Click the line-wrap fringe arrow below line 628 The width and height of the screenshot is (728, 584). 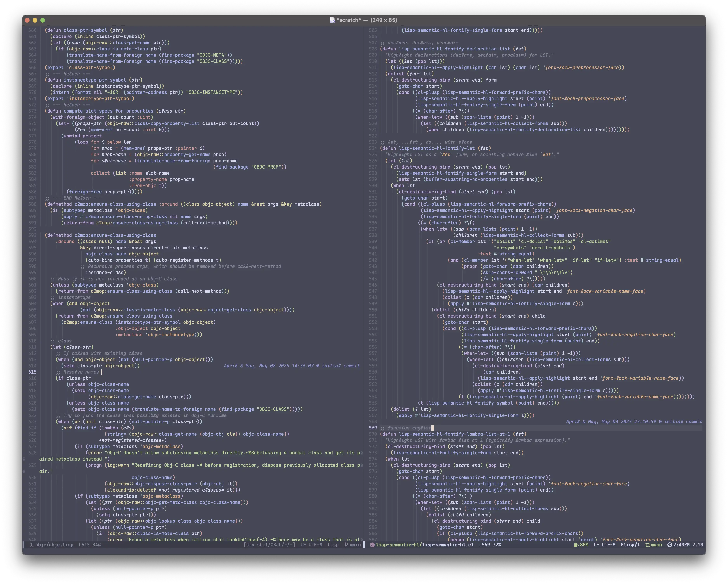point(24,459)
